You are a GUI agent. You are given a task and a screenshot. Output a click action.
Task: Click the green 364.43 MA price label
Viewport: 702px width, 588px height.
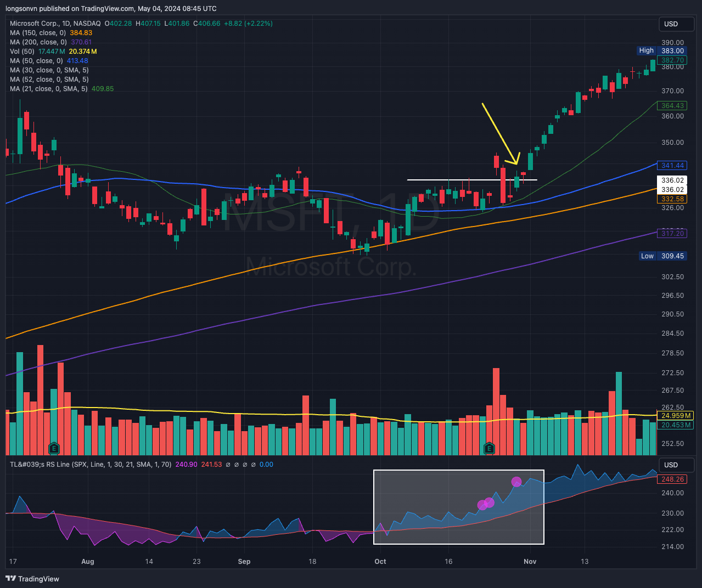(672, 106)
